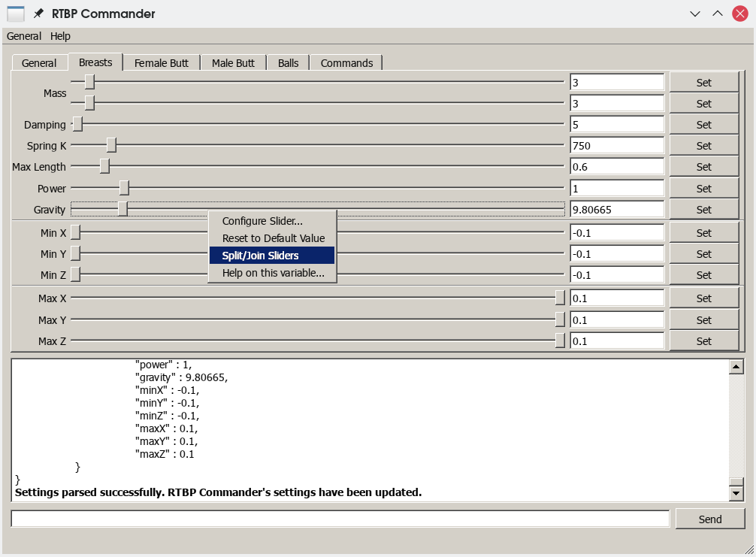Click the Min Y slider handle
Screen dimensions: 756x557
coord(76,253)
